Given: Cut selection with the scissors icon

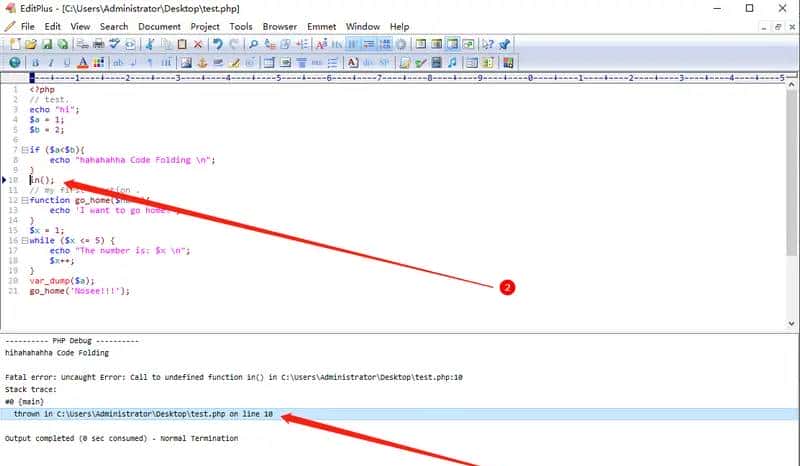Looking at the screenshot, I should point(149,44).
